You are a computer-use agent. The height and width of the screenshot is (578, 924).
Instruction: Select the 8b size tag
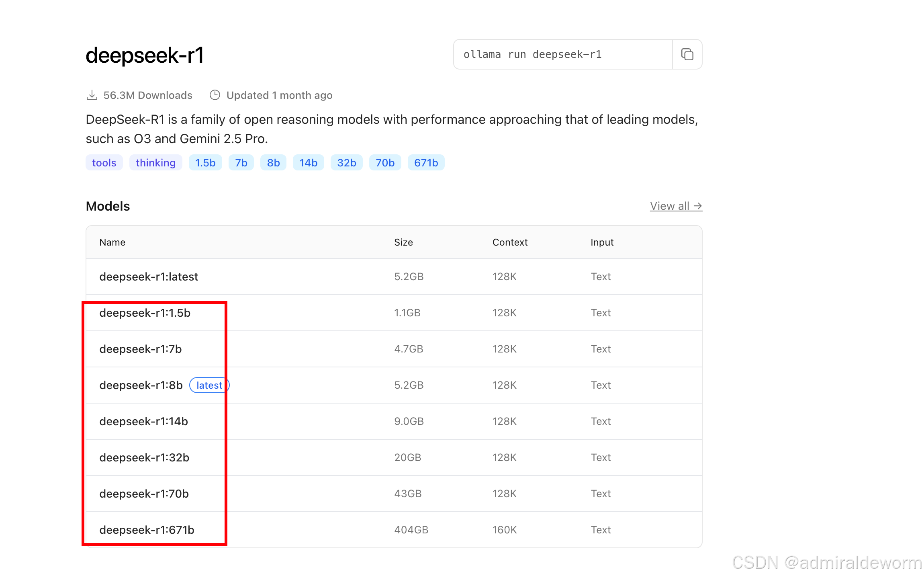click(x=273, y=163)
